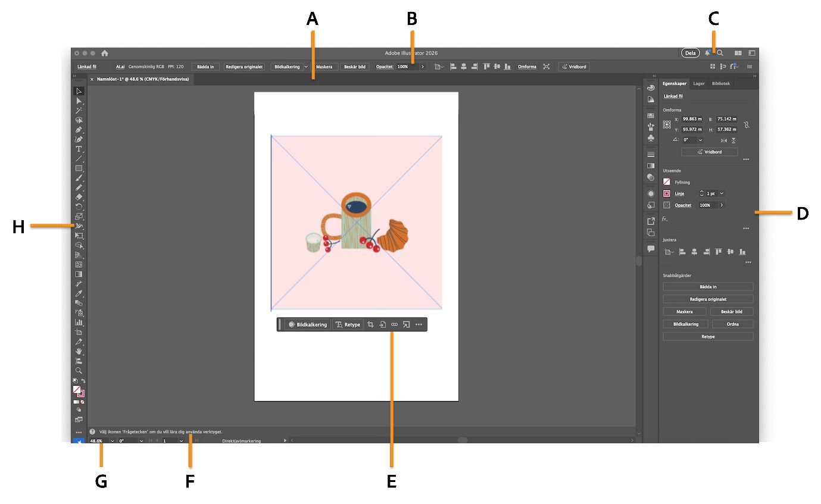Image resolution: width=821 pixels, height=504 pixels.
Task: Expand the Opacitet arrow in the control bar
Action: tap(423, 67)
